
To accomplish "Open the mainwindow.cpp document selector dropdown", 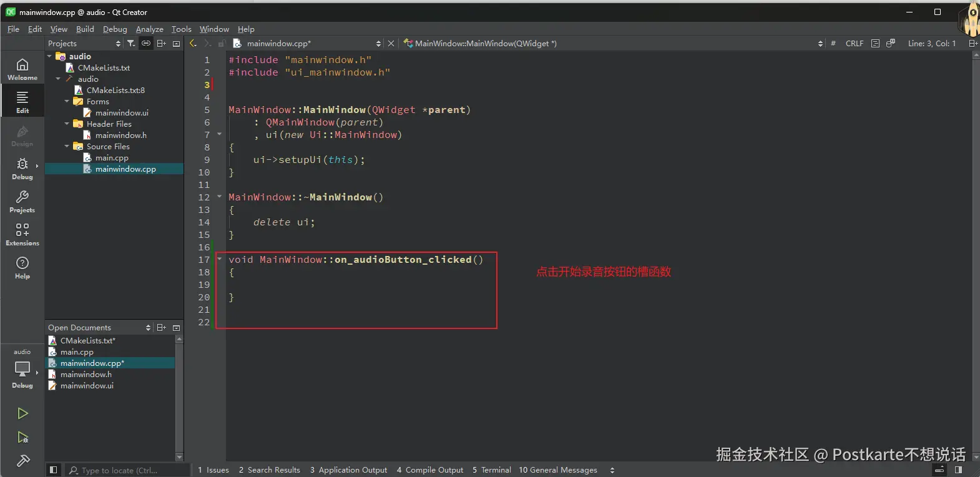I will (378, 43).
